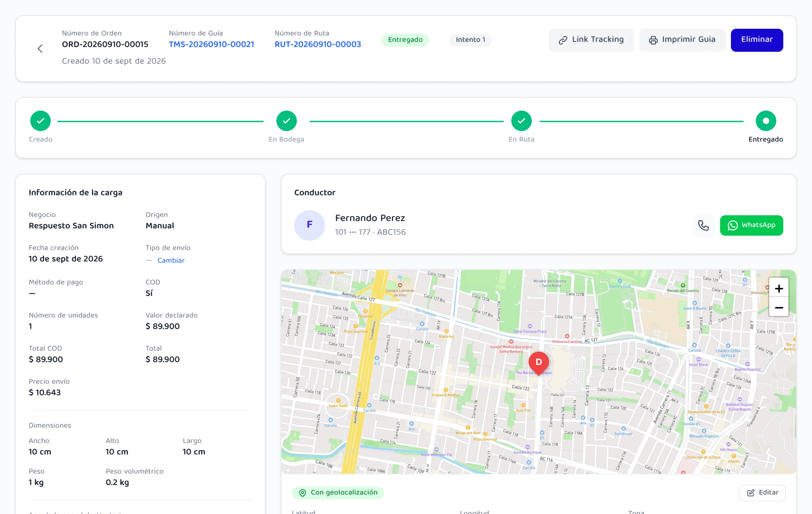The width and height of the screenshot is (812, 514).
Task: Select the En Ruta step circle
Action: [x=521, y=121]
